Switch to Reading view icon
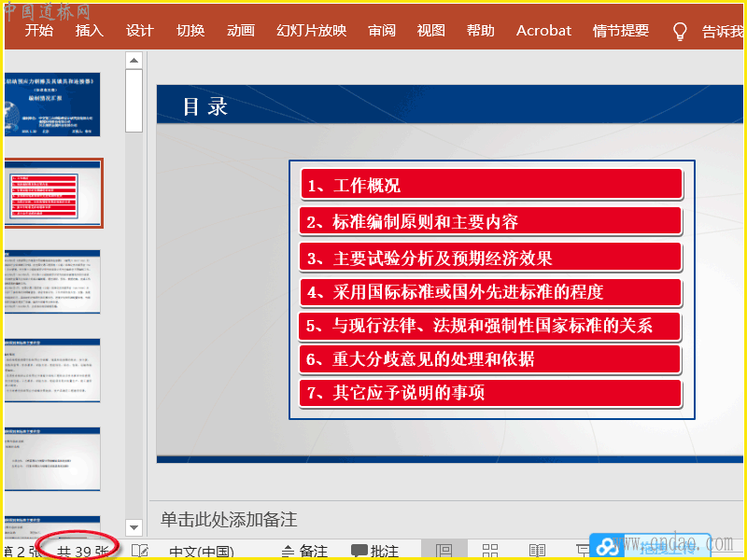747x560 pixels. (538, 551)
